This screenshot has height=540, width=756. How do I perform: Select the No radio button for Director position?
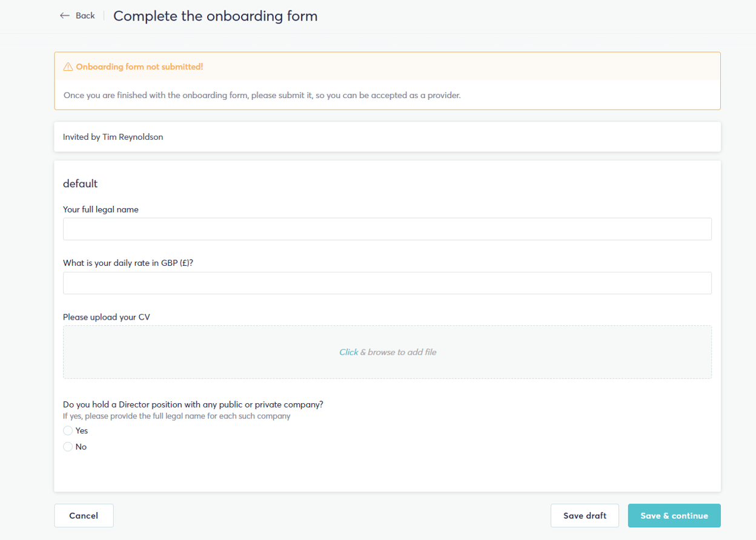click(68, 447)
